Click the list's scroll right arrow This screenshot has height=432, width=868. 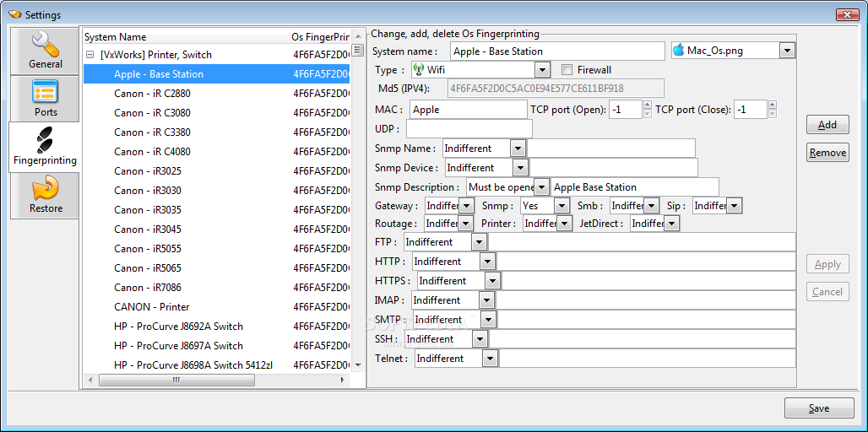343,380
